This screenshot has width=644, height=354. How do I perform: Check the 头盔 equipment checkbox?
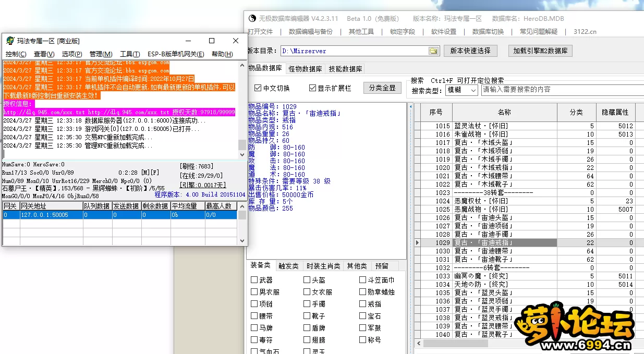click(307, 280)
